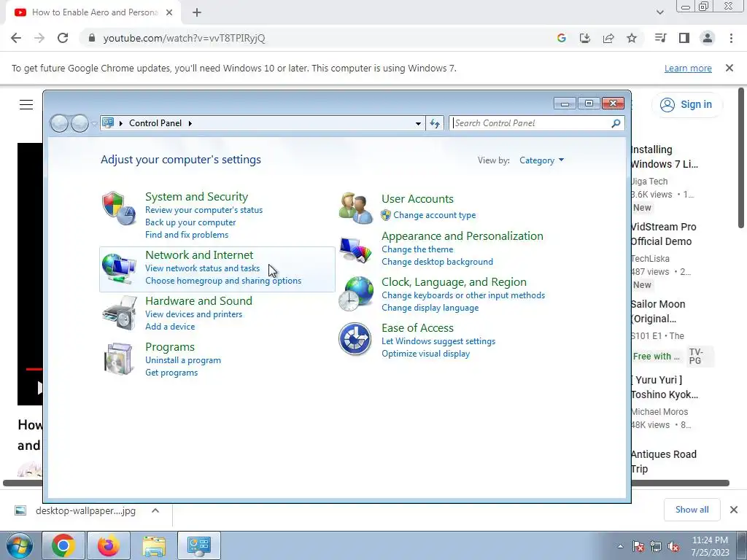Open the User Accounts people icon
Screen dimensions: 747x560
(x=355, y=208)
